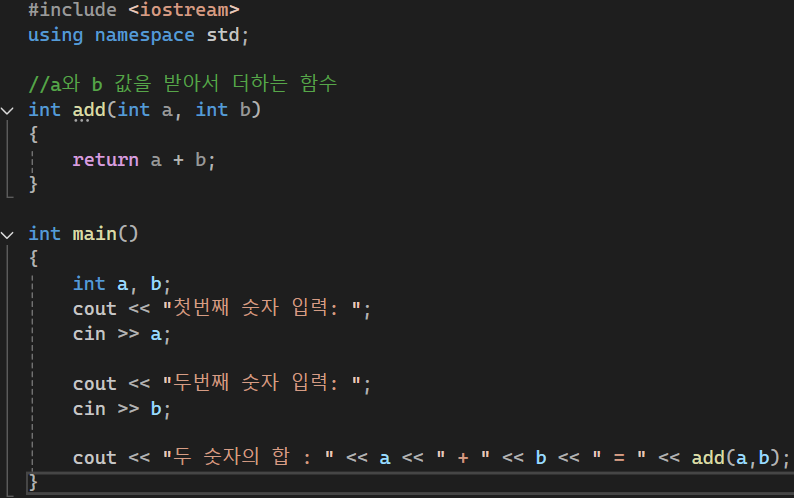This screenshot has width=794, height=498.
Task: Click the 'cin >> a;' statement
Action: pos(122,334)
